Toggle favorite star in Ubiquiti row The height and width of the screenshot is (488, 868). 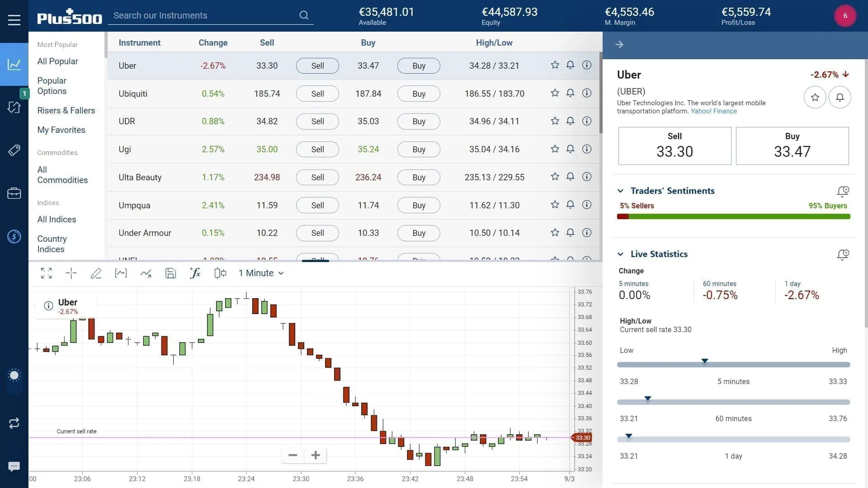(x=555, y=93)
